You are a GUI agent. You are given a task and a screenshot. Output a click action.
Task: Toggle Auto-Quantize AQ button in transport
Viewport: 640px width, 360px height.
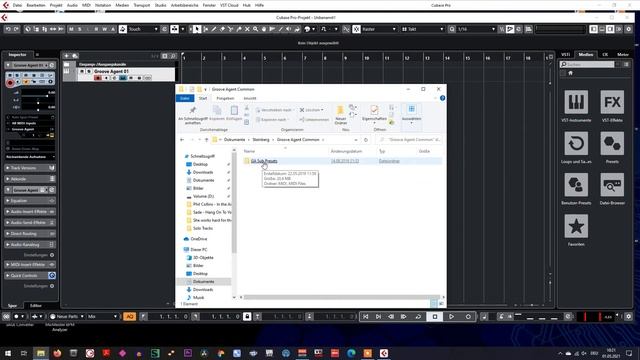pyautogui.click(x=129, y=316)
